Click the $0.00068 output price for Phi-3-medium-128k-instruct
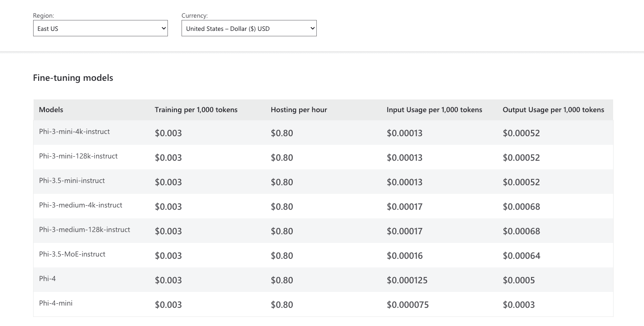This screenshot has width=644, height=326. (521, 231)
